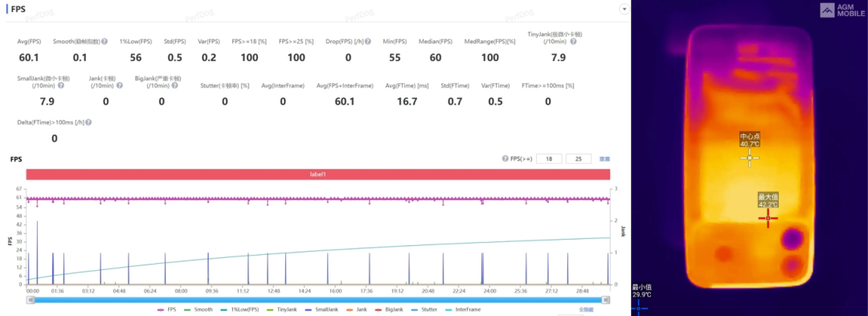Click the MedRange(FPS)[%] label
The width and height of the screenshot is (868, 316).
[489, 42]
